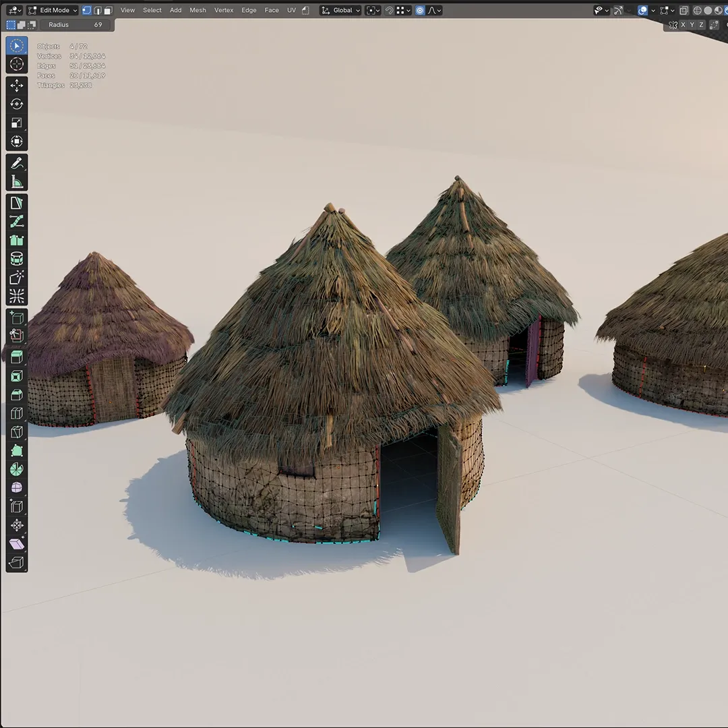Toggle Z axis mesh mirror
728x728 pixels.
pos(701,25)
